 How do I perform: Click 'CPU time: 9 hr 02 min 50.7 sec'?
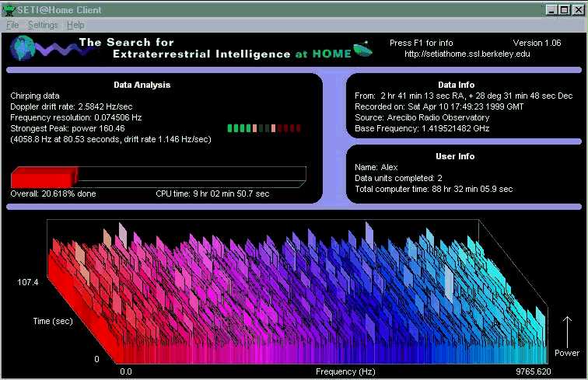[212, 193]
